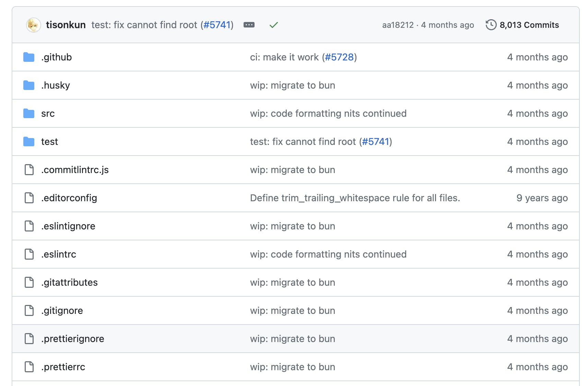Click the '9 years ago' timestamp
This screenshot has height=386, width=588.
(x=542, y=198)
